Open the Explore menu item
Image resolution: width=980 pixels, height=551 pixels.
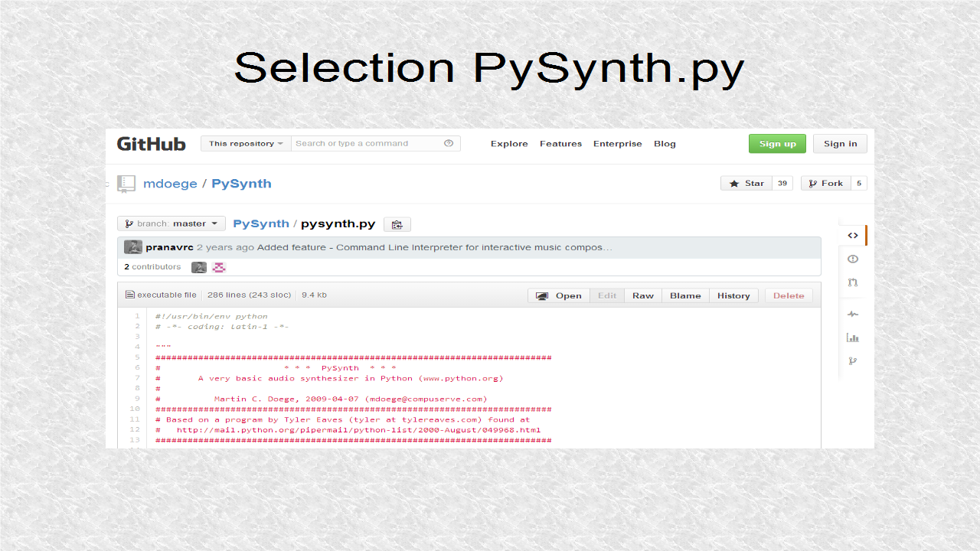coord(508,143)
